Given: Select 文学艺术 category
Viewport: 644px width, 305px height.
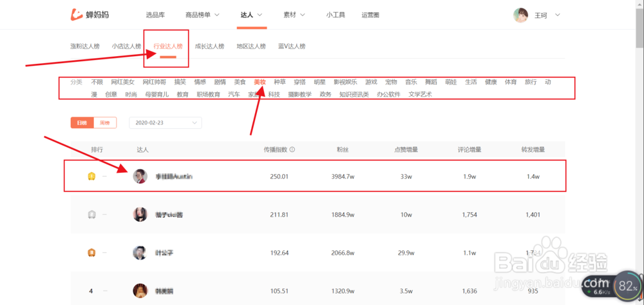Looking at the screenshot, I should click(x=420, y=95).
